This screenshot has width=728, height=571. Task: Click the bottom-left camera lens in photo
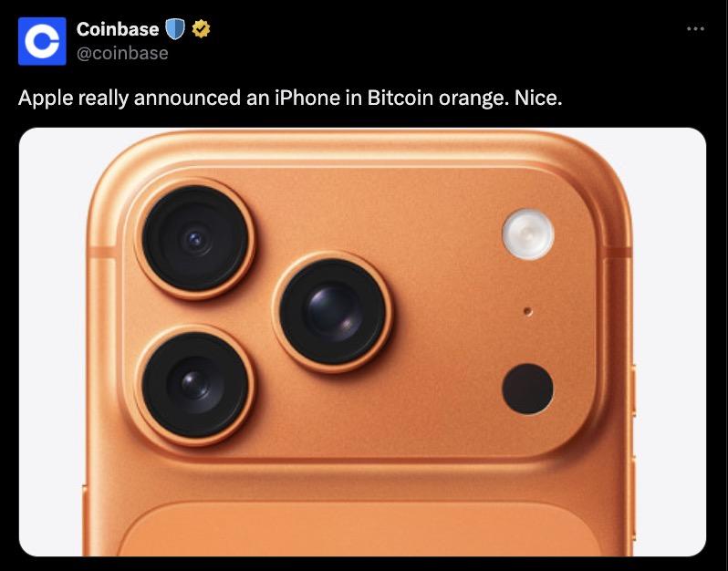(x=194, y=383)
